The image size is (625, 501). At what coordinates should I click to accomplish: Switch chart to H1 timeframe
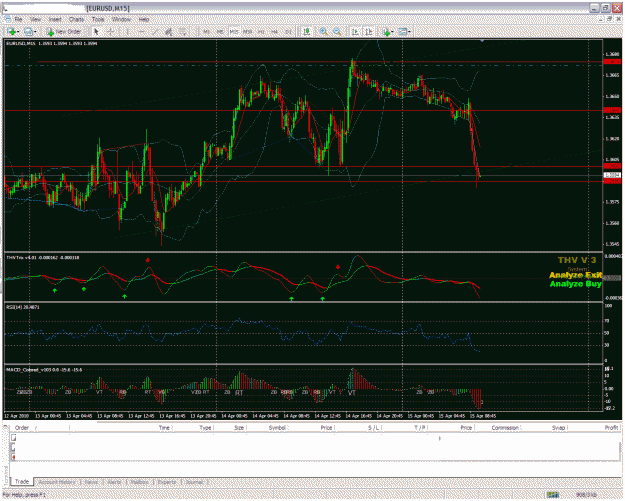tap(261, 31)
